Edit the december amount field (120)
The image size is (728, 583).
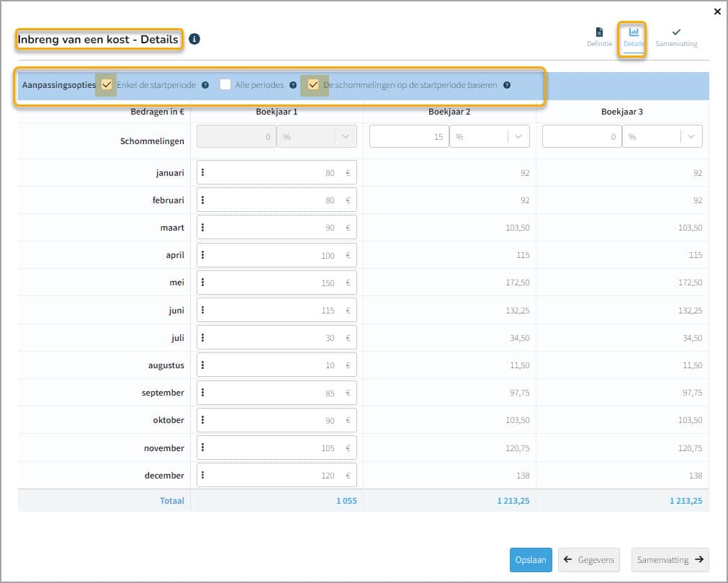click(x=277, y=475)
